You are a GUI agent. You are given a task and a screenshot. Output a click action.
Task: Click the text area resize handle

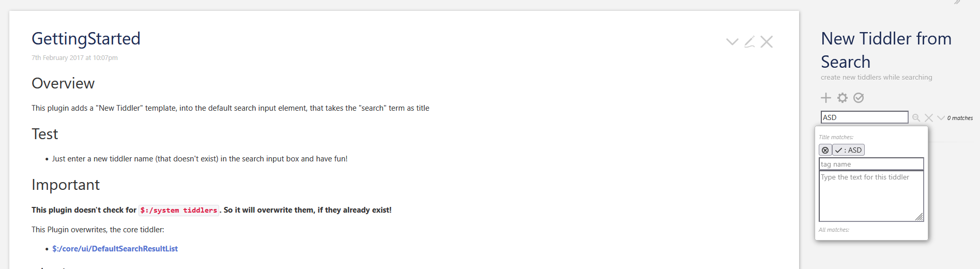point(919,217)
